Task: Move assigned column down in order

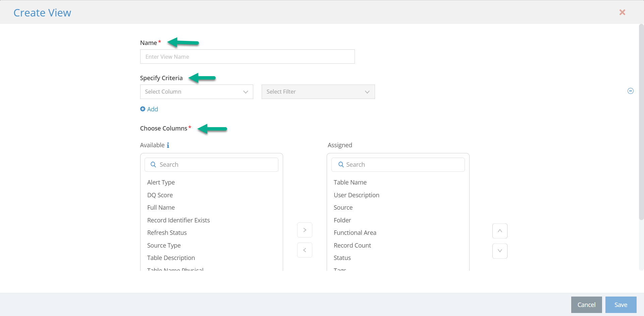Action: [499, 251]
